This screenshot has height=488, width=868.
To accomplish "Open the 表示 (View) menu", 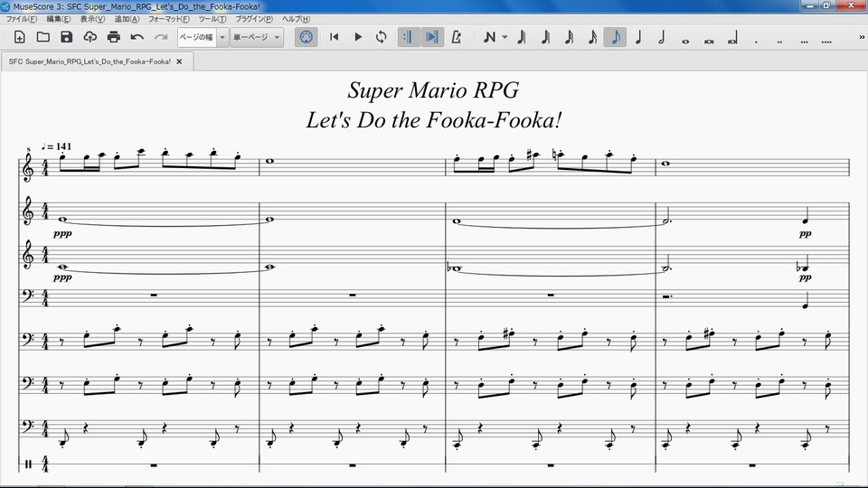I will click(x=92, y=19).
